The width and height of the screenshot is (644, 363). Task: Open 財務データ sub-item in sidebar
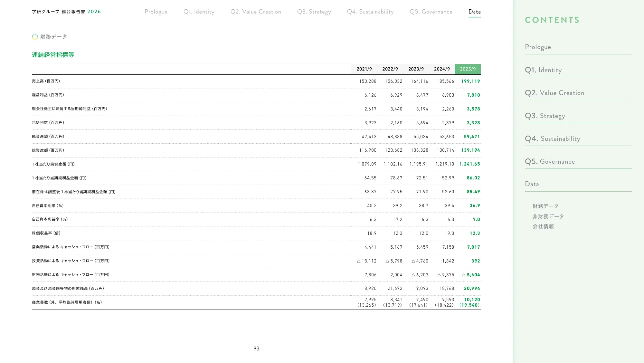(x=545, y=206)
